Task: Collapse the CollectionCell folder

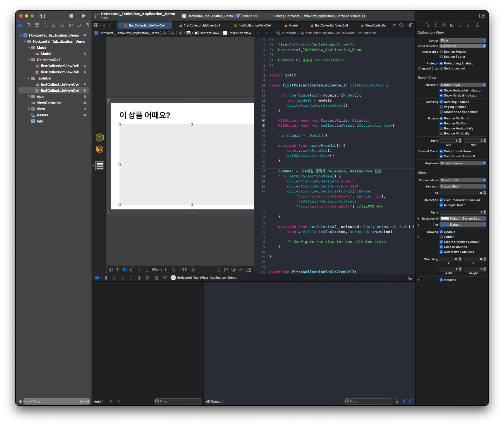Action: [28, 60]
